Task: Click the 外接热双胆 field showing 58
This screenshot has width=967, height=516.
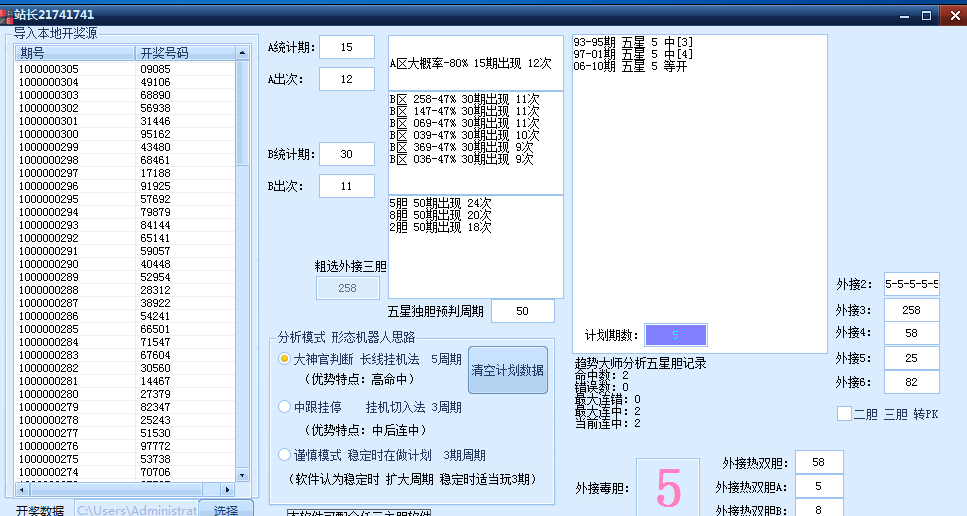Action: click(819, 462)
